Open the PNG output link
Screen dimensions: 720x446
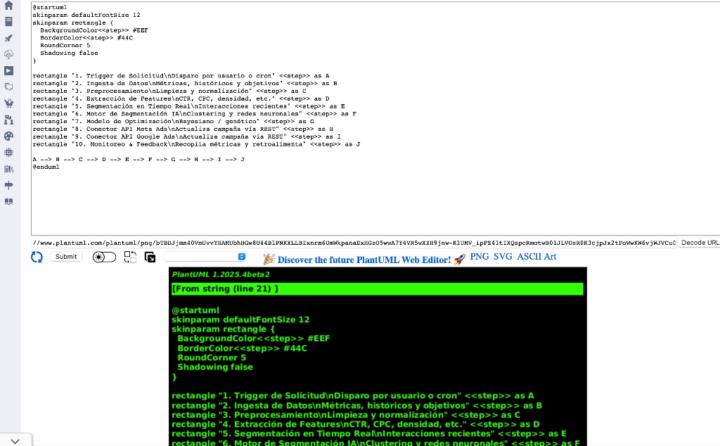click(x=479, y=257)
